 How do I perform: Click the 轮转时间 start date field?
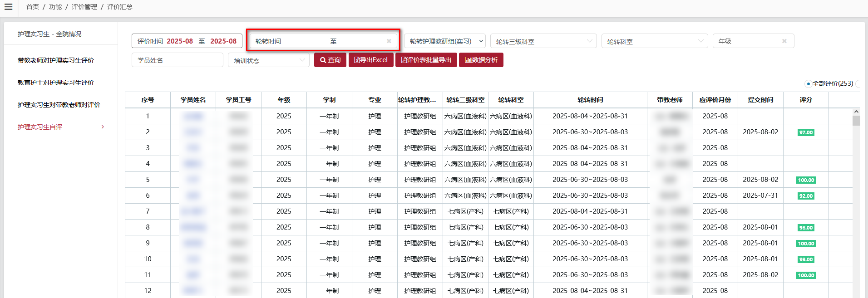(x=291, y=41)
